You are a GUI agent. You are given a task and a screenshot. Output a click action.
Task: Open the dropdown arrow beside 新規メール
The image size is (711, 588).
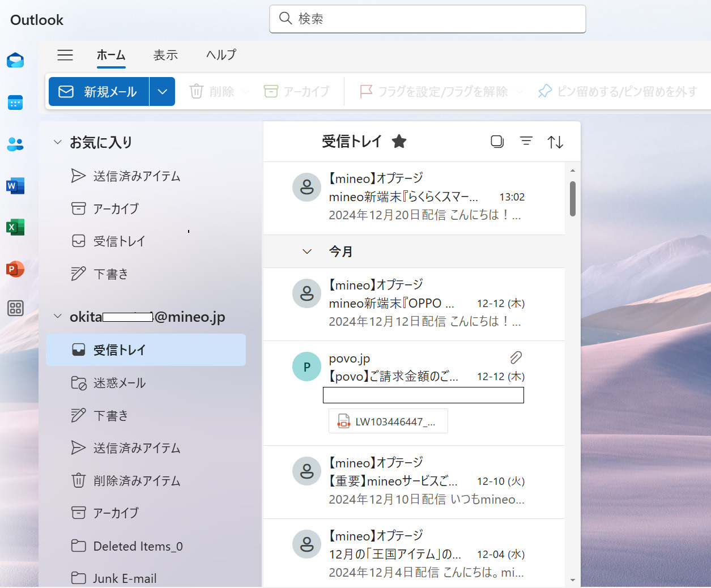click(163, 92)
